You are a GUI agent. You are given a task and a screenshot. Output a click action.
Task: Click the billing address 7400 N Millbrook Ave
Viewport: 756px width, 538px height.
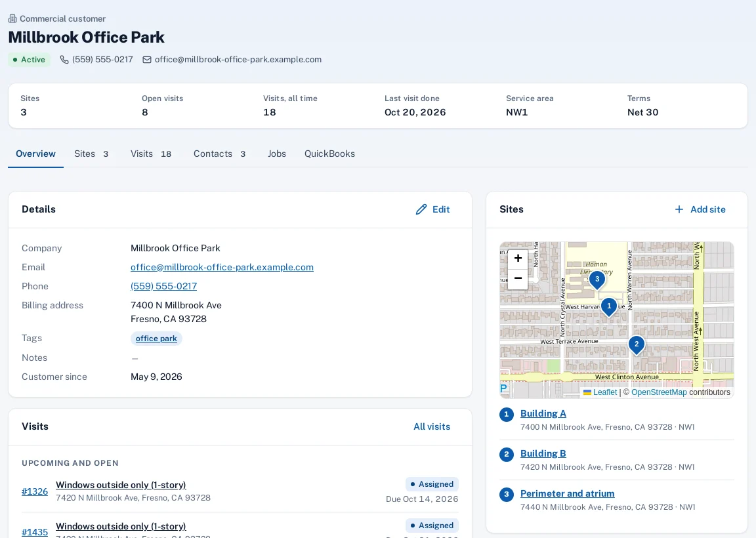(x=176, y=305)
